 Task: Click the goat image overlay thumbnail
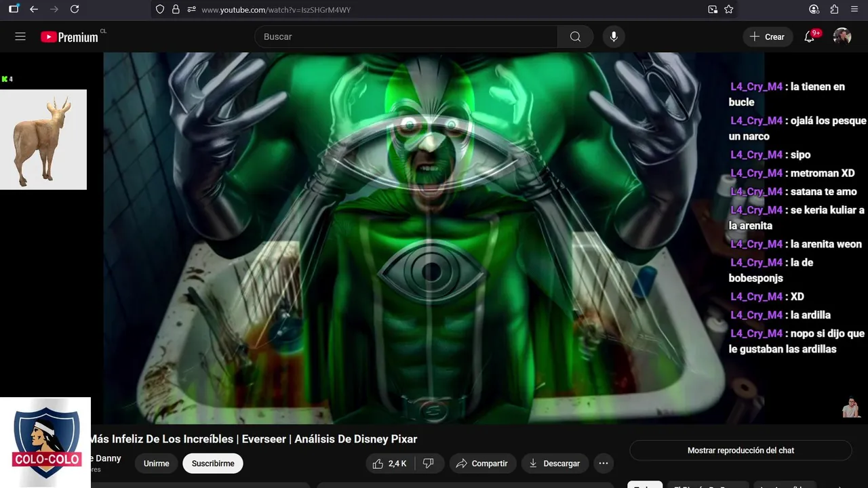coord(43,140)
